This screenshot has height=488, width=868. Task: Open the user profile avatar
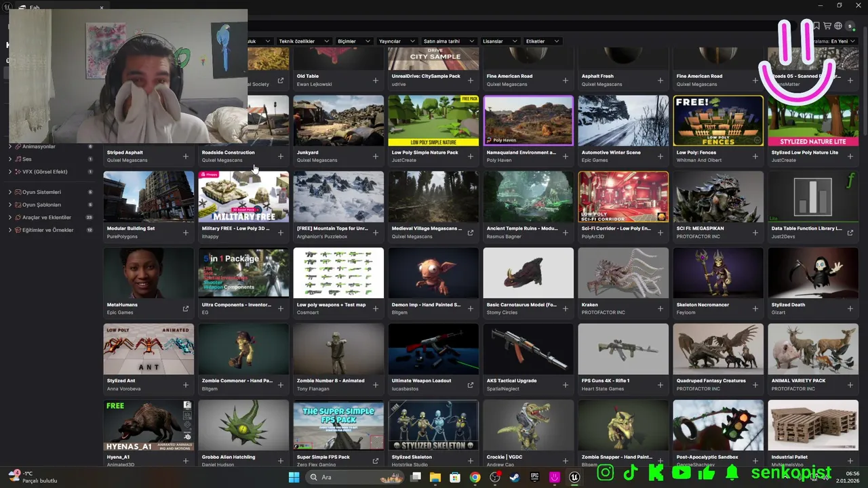tap(850, 26)
